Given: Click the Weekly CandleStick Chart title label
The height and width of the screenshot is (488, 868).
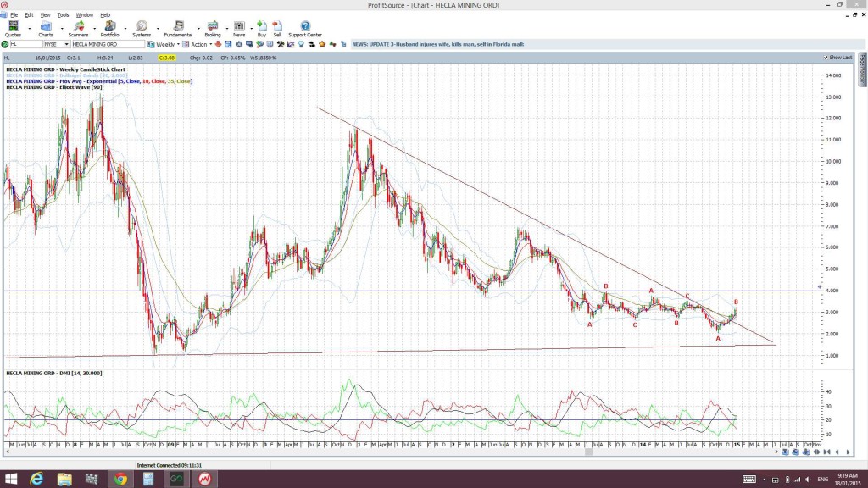Looking at the screenshot, I should pos(65,69).
